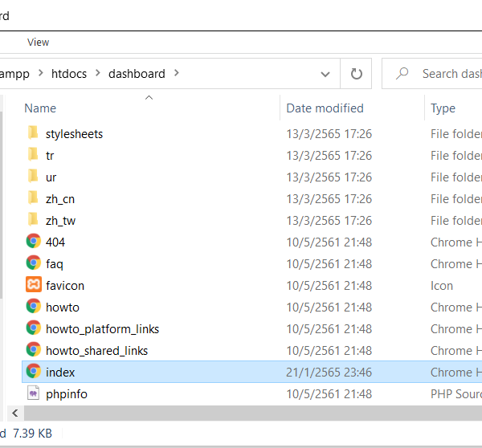Click the horizontal scrollbar left arrow
Image resolution: width=482 pixels, height=448 pixels.
[x=12, y=413]
